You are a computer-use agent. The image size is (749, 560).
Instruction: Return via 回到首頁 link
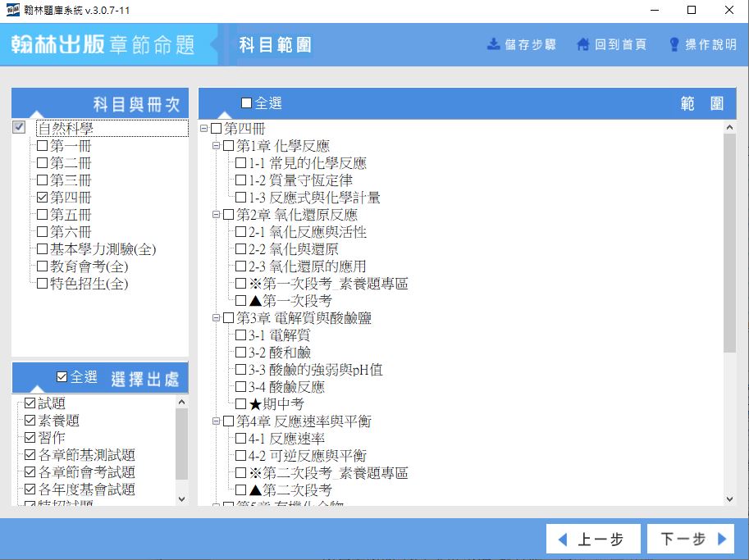(611, 44)
